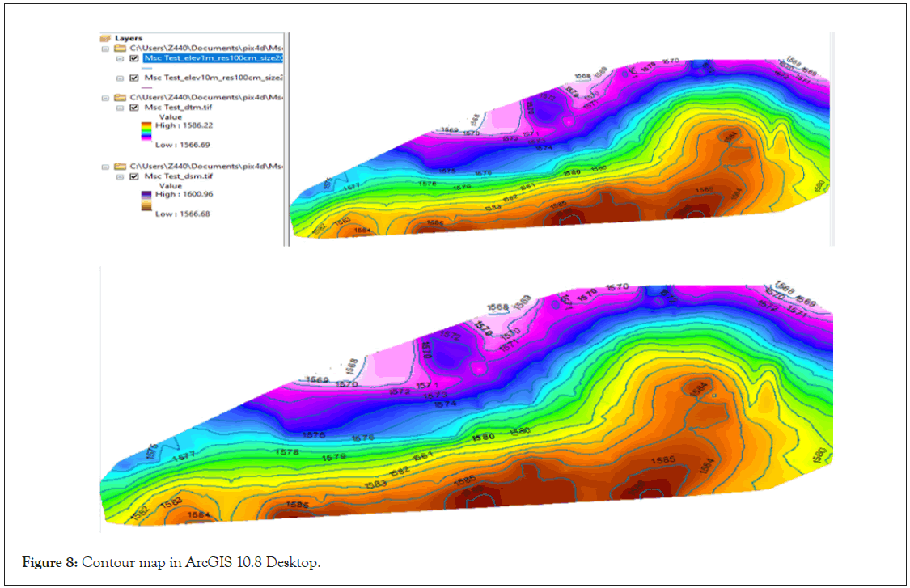
Task: Click the folder icon above the elev1m layer
Action: [x=120, y=49]
